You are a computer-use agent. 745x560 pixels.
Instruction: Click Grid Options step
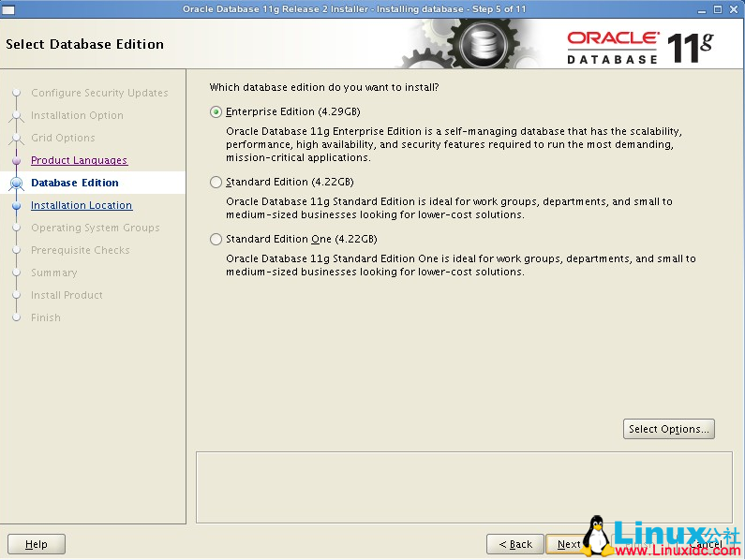(x=63, y=138)
